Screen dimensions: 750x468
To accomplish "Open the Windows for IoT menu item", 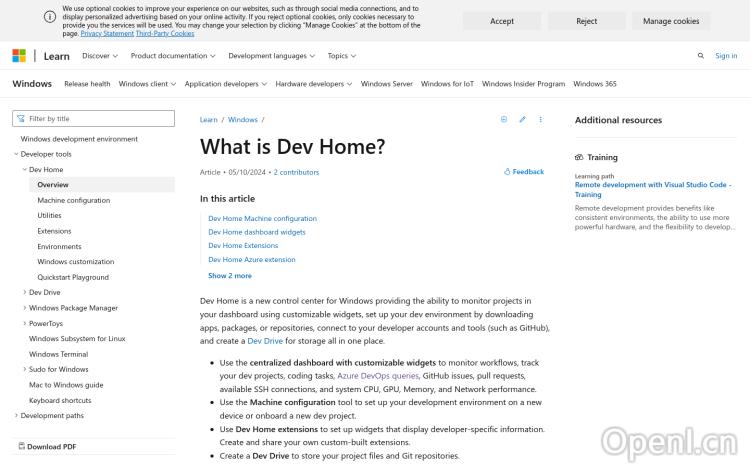I will 447,84.
